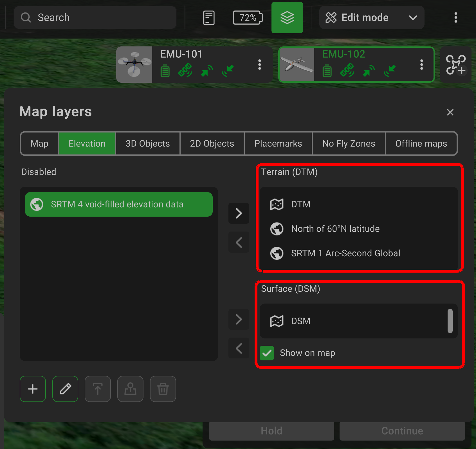Click the add vehicle icon
The image size is (476, 449).
(456, 65)
